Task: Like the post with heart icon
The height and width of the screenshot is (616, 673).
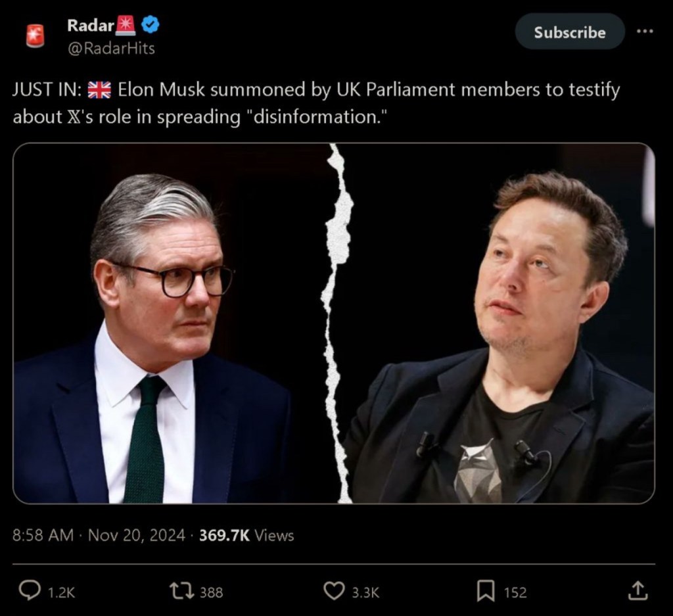Action: click(x=334, y=591)
